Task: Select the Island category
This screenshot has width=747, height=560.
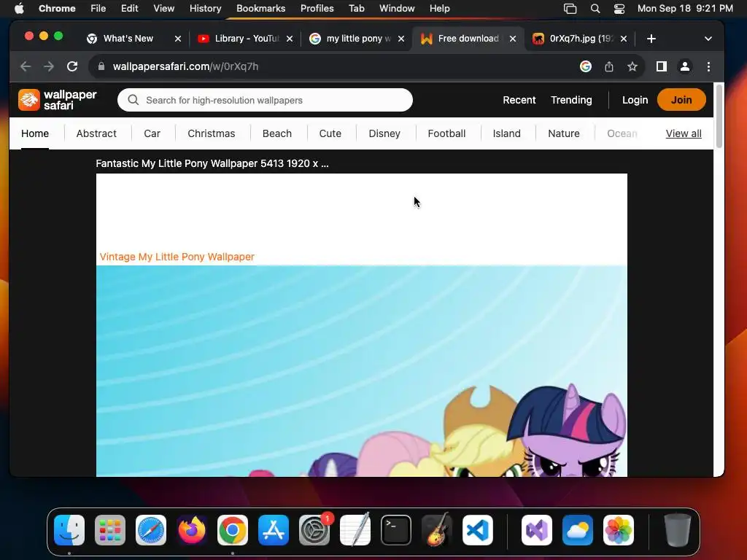Action: point(506,134)
